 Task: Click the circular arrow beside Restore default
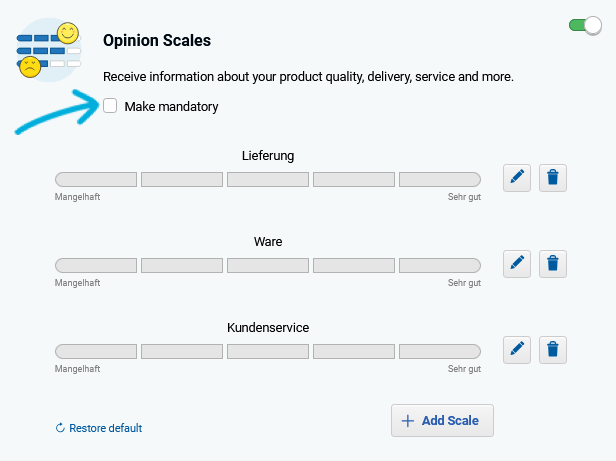60,428
